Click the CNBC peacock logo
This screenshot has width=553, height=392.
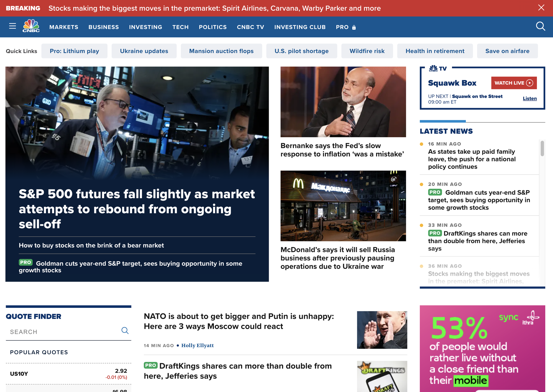tap(31, 26)
